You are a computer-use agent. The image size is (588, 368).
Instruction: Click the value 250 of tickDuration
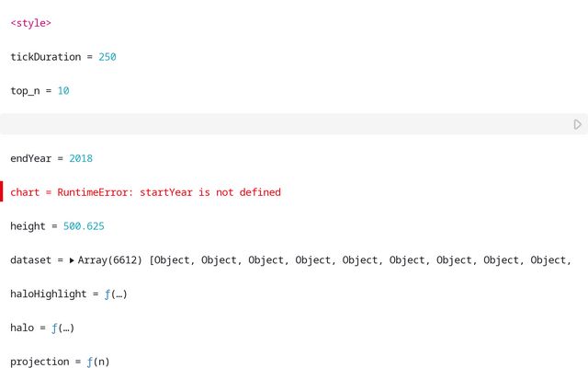[x=107, y=57]
